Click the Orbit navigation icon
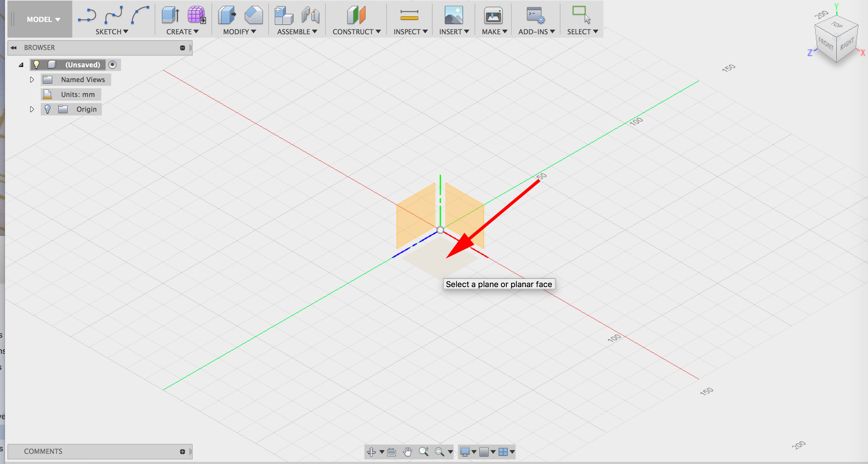This screenshot has height=464, width=868. (371, 452)
